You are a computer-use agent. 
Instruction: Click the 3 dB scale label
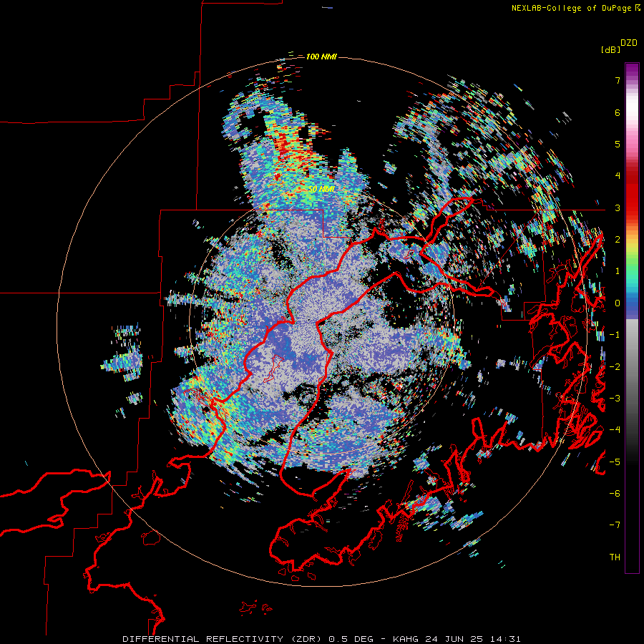[x=618, y=208]
